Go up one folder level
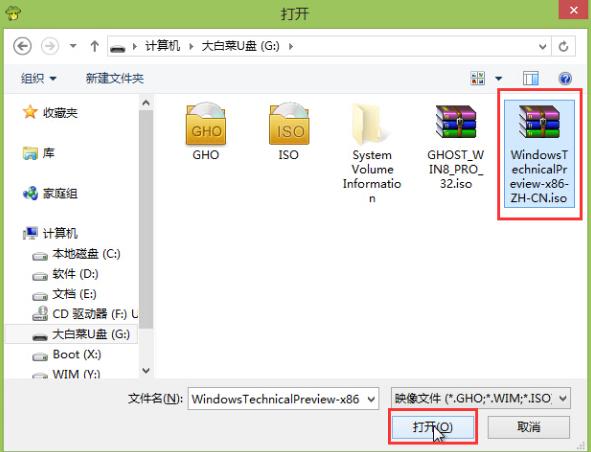This screenshot has width=591, height=452. coord(95,46)
